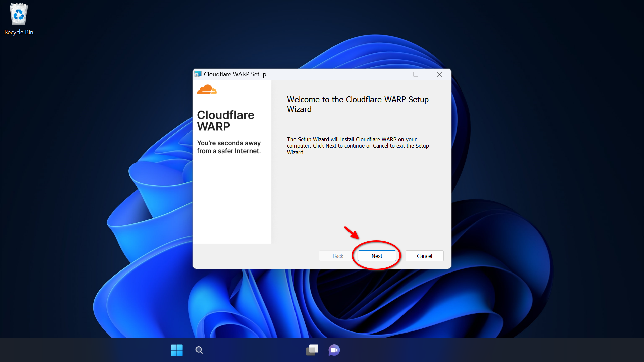Image resolution: width=644 pixels, height=362 pixels.
Task: Click the 'The Setup Wizard will install' description paragraph
Action: [x=358, y=146]
